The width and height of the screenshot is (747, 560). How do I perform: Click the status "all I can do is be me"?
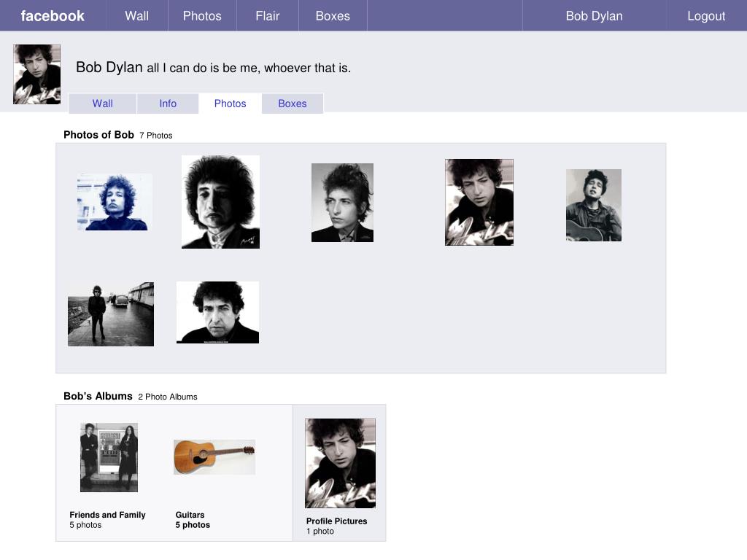pos(249,68)
